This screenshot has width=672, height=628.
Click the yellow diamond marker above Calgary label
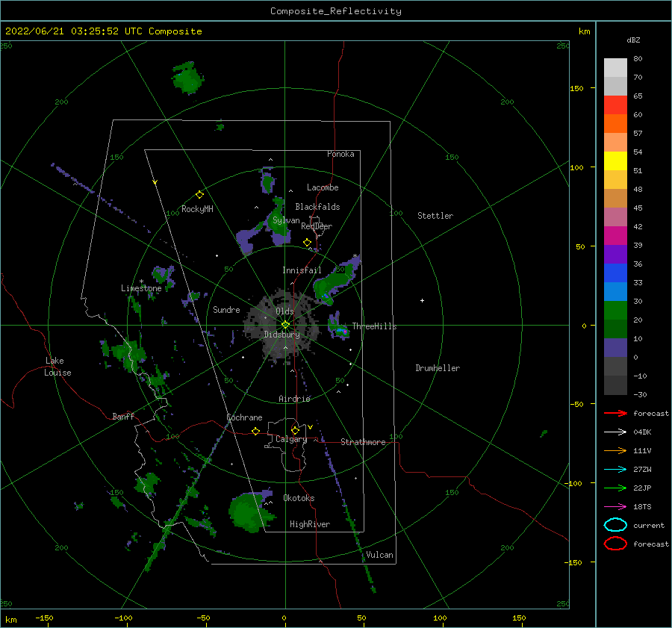(x=295, y=430)
